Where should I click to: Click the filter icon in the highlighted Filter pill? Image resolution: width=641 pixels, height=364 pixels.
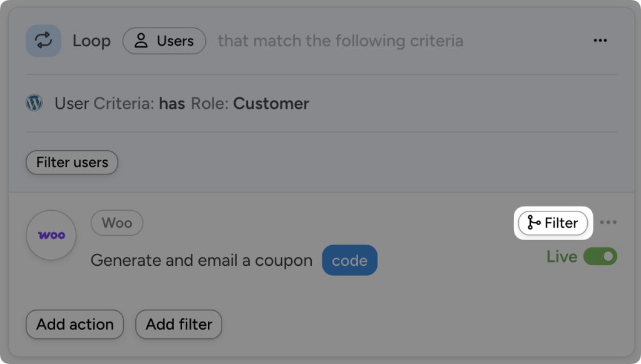pos(533,223)
